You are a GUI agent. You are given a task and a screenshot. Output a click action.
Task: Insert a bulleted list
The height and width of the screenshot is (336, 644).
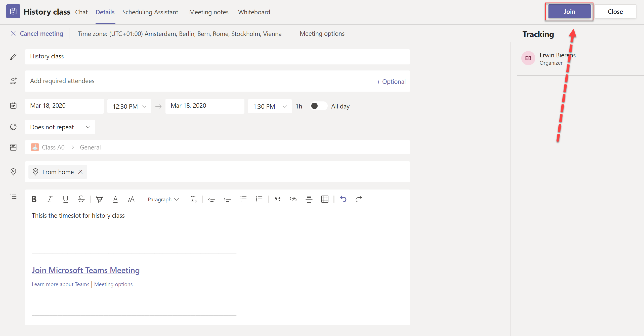point(243,199)
